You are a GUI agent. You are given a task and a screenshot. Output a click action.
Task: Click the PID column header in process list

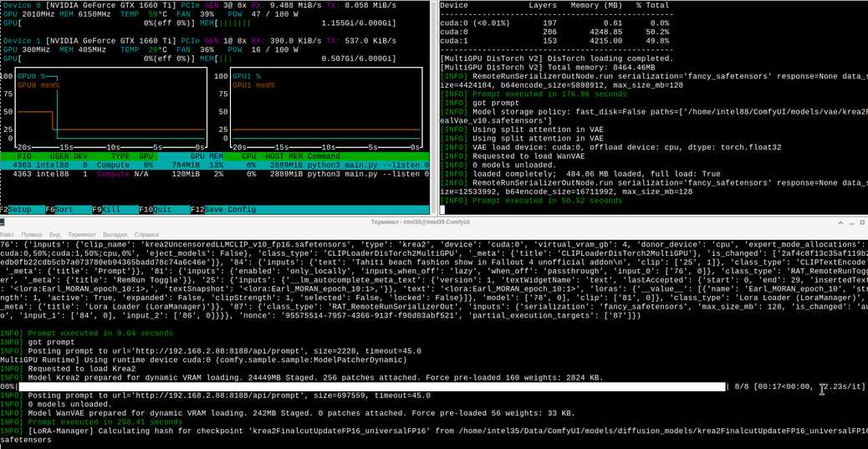point(24,156)
